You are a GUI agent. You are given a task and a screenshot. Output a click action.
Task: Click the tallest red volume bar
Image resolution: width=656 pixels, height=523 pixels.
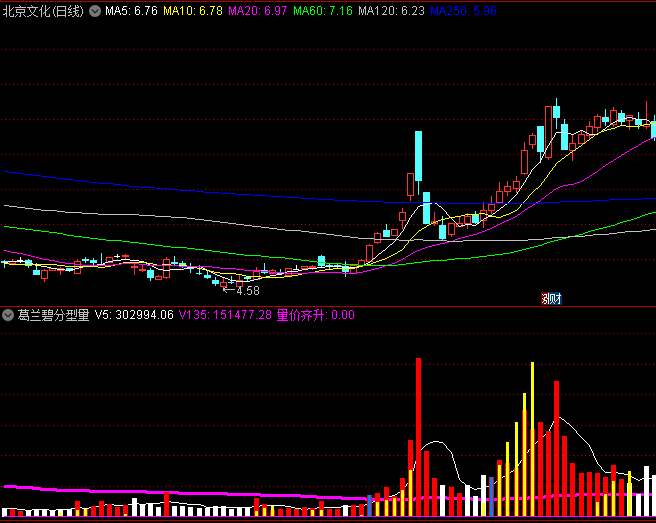418,437
